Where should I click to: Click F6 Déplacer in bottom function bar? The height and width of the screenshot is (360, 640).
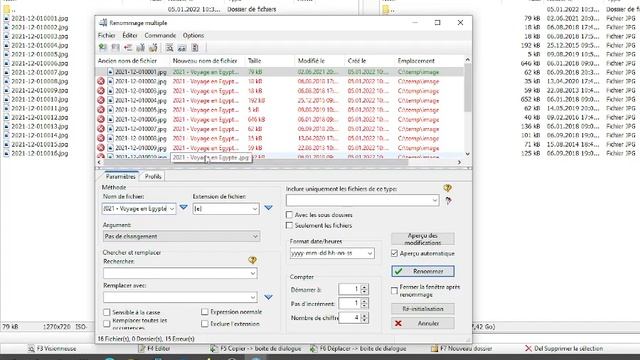point(358,349)
